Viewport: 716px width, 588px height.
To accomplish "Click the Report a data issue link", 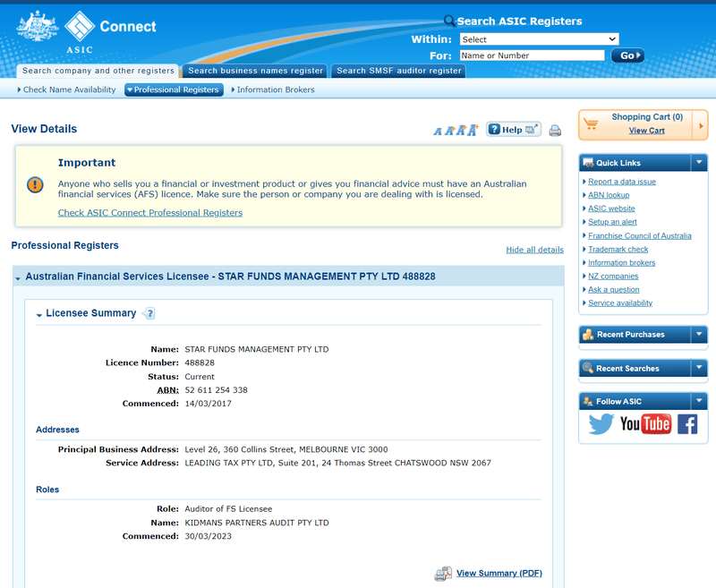I will [622, 182].
